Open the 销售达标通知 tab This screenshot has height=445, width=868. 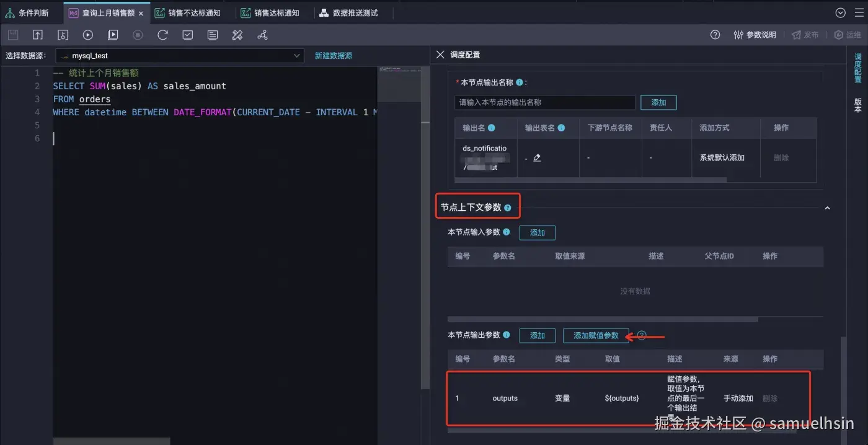(270, 12)
